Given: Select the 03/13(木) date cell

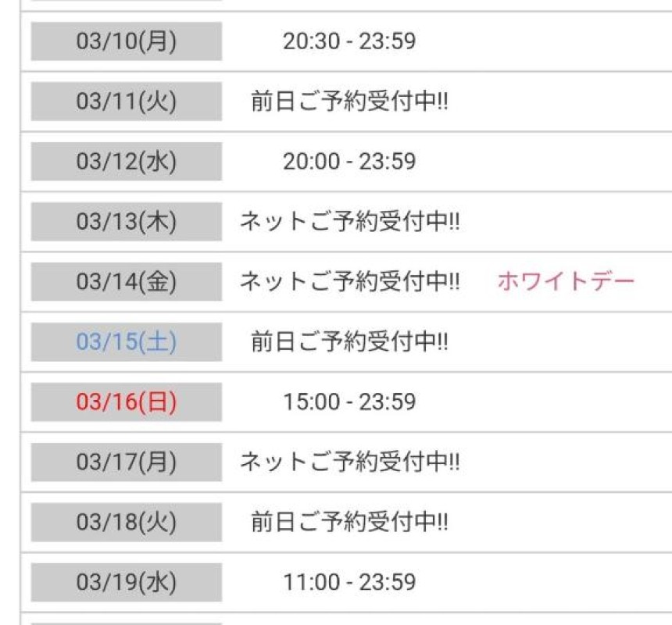Looking at the screenshot, I should 127,222.
